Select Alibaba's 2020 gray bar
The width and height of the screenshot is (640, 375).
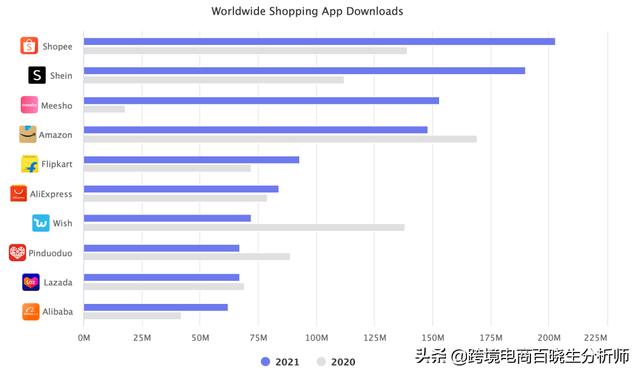(x=132, y=316)
